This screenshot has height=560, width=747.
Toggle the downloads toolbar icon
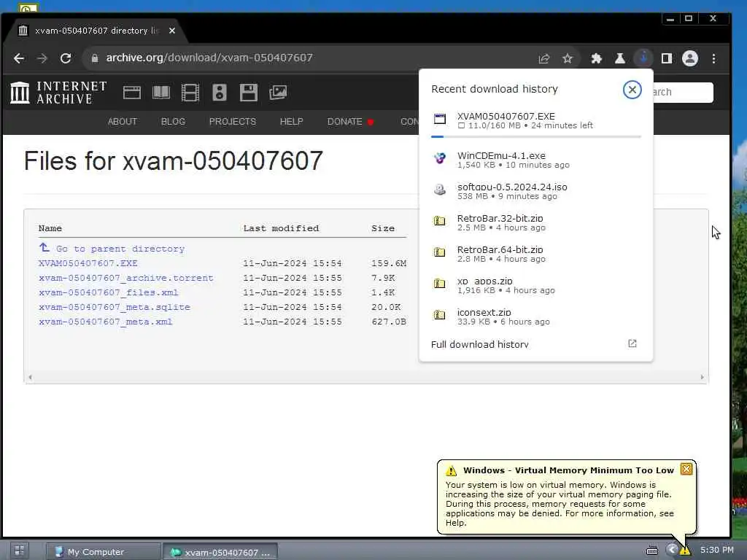point(643,58)
